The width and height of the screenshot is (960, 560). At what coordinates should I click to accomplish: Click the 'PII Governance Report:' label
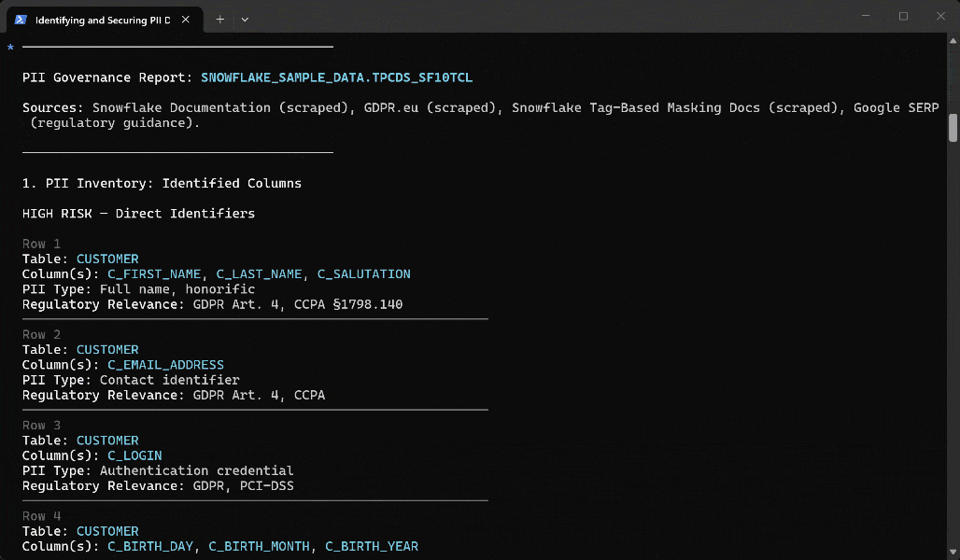(107, 77)
